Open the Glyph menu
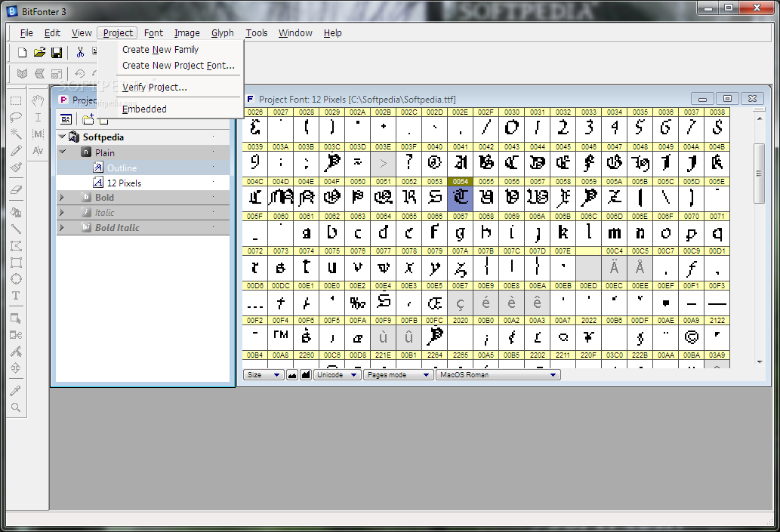Image resolution: width=780 pixels, height=532 pixels. (222, 32)
